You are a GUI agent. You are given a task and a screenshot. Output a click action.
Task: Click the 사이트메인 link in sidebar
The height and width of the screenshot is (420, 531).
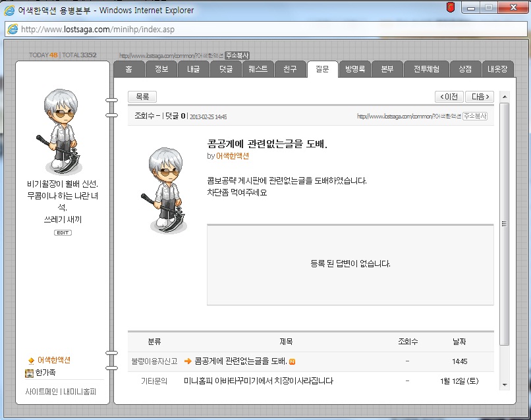[42, 392]
